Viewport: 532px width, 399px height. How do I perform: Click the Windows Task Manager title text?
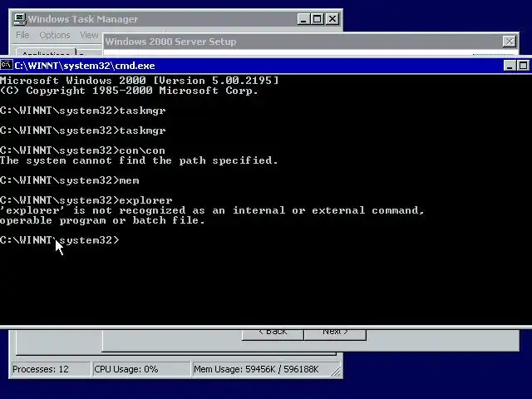pyautogui.click(x=83, y=19)
